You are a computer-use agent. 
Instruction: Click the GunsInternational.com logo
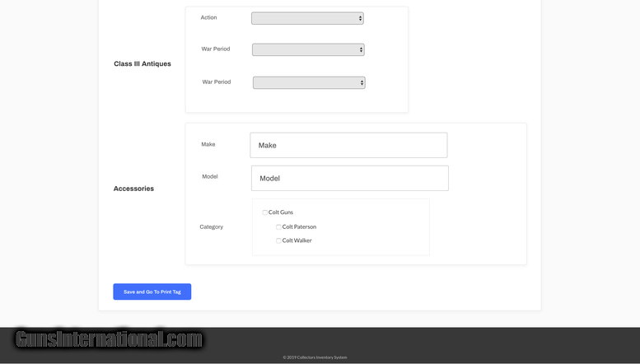pos(108,339)
